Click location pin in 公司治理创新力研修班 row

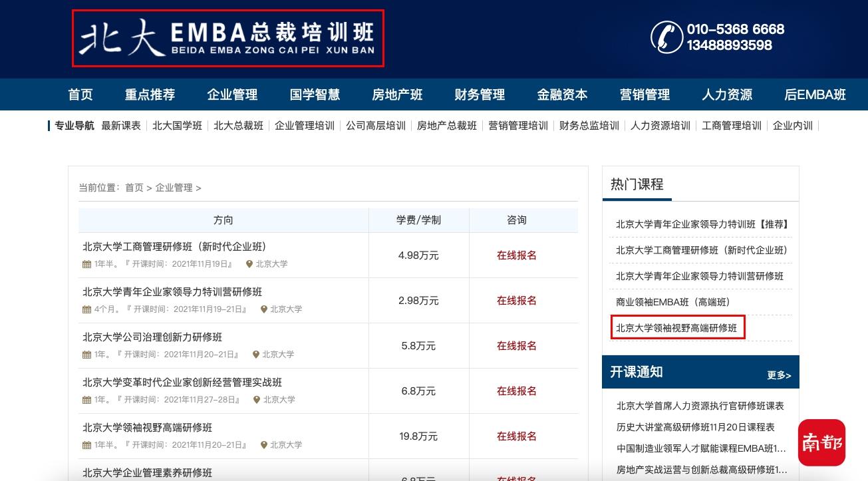(255, 355)
